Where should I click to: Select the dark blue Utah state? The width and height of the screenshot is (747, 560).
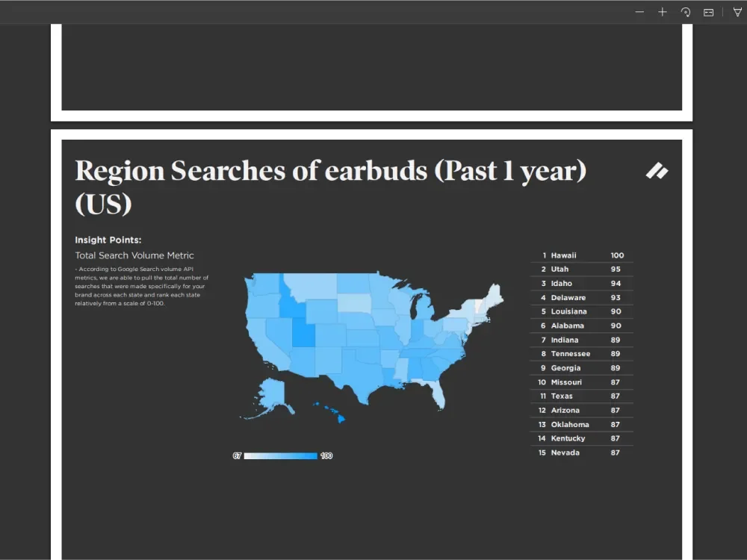pyautogui.click(x=303, y=333)
